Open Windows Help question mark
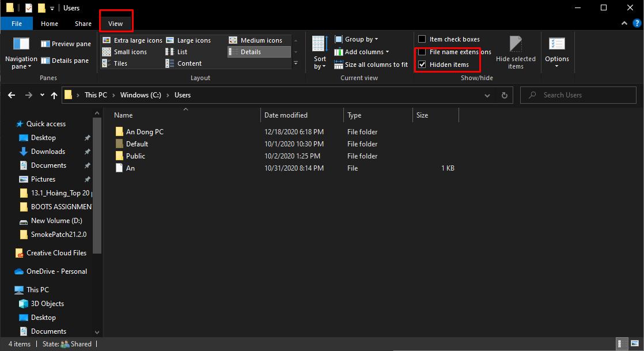This screenshot has height=351, width=644. (637, 24)
